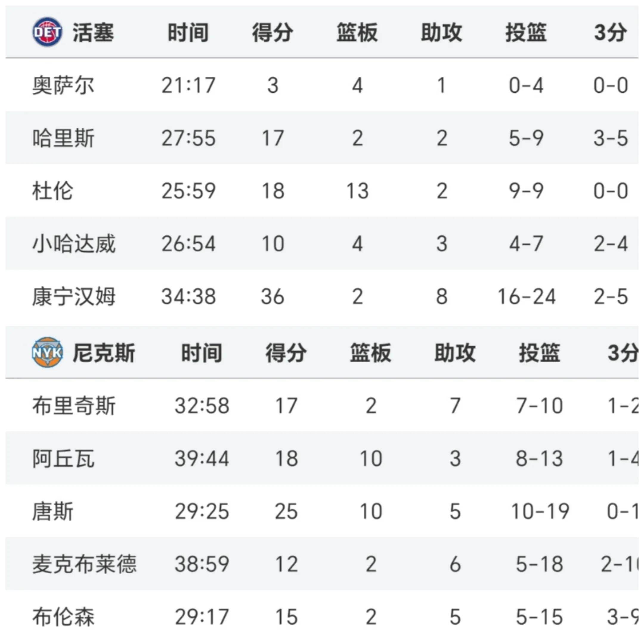Image resolution: width=644 pixels, height=644 pixels.
Task: Sort 尼克斯 table by 助攻 header
Action: 455,353
